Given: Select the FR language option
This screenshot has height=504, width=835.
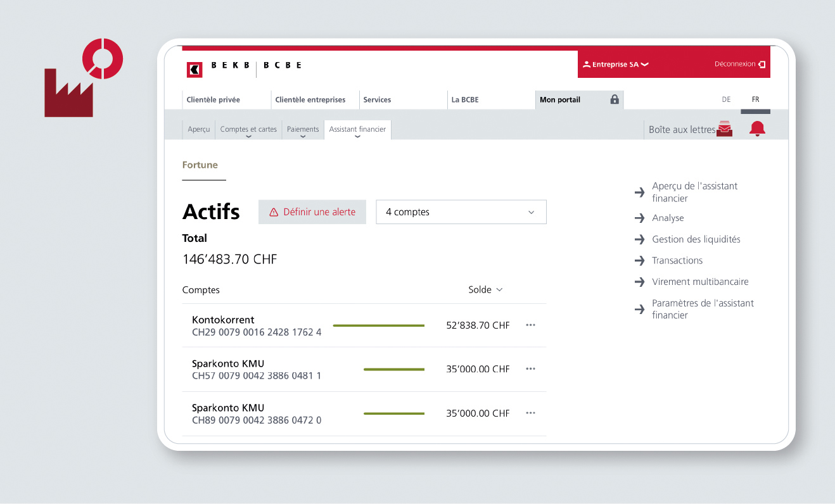Looking at the screenshot, I should pos(755,99).
